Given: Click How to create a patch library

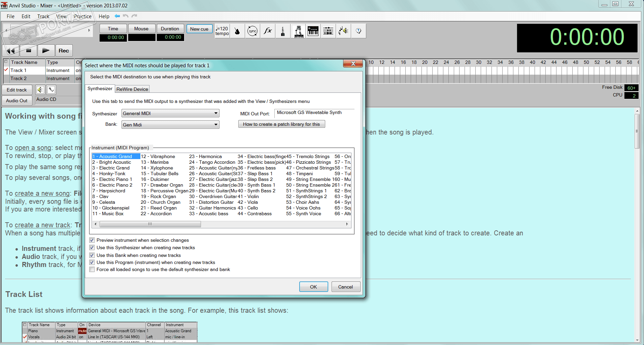Looking at the screenshot, I should pyautogui.click(x=282, y=124).
